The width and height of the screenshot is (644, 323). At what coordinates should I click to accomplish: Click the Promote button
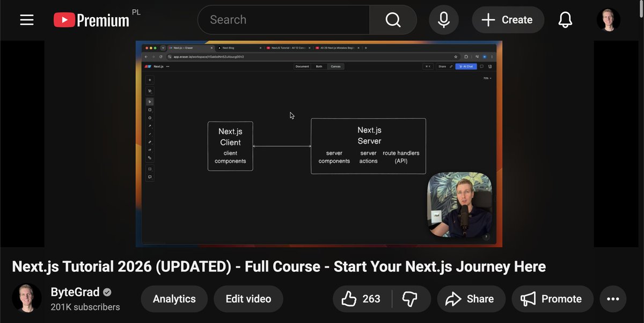(x=552, y=299)
